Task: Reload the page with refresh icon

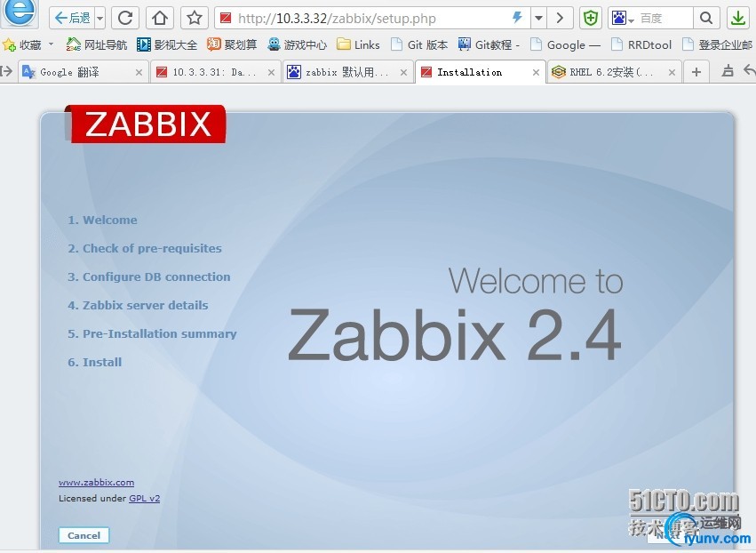Action: click(x=125, y=19)
